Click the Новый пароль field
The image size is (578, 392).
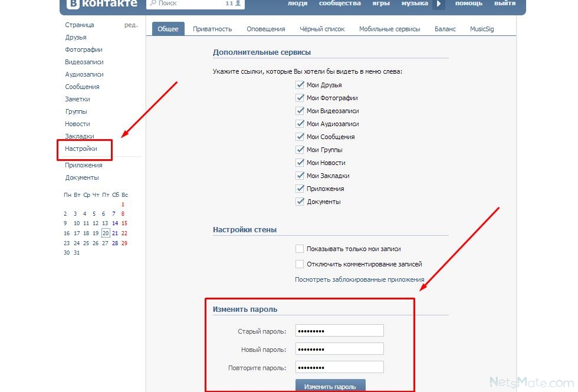[340, 349]
